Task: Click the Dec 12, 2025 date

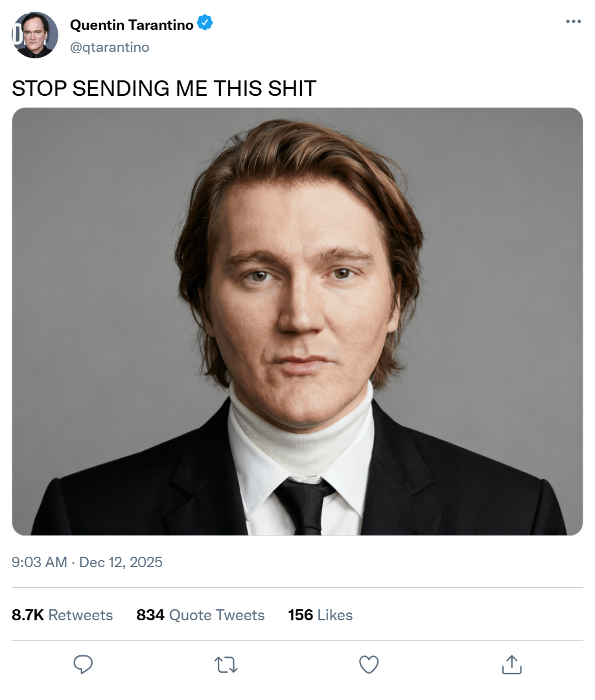Action: click(x=121, y=562)
